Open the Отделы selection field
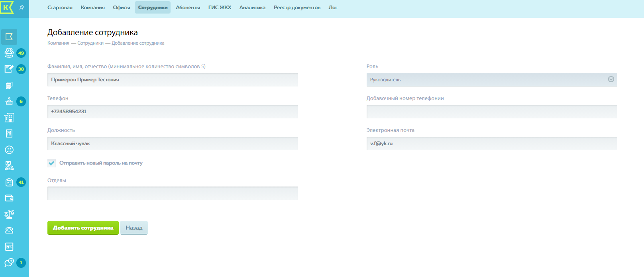644x277 pixels. 173,193
